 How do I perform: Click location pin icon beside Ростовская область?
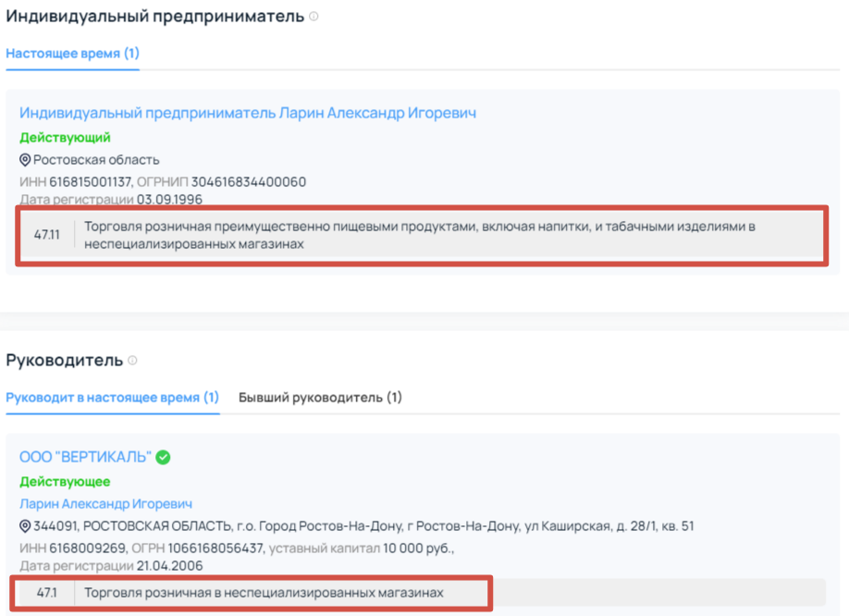pos(25,160)
